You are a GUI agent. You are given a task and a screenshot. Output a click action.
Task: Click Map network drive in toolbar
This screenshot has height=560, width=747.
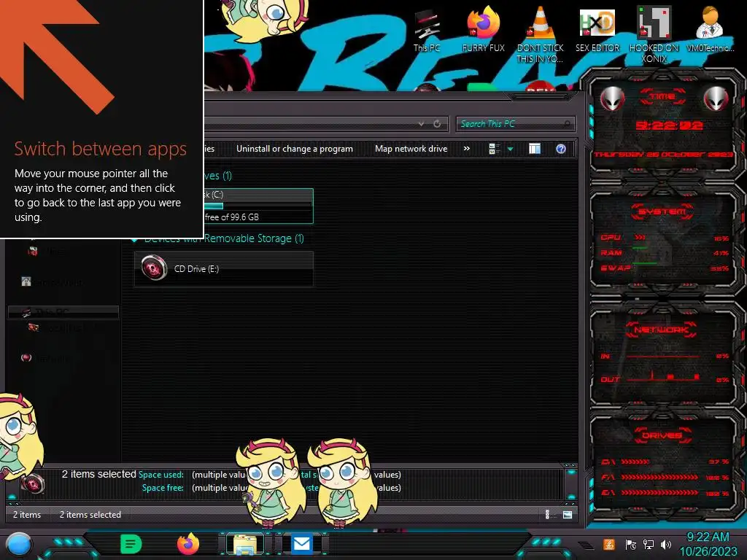coord(411,149)
